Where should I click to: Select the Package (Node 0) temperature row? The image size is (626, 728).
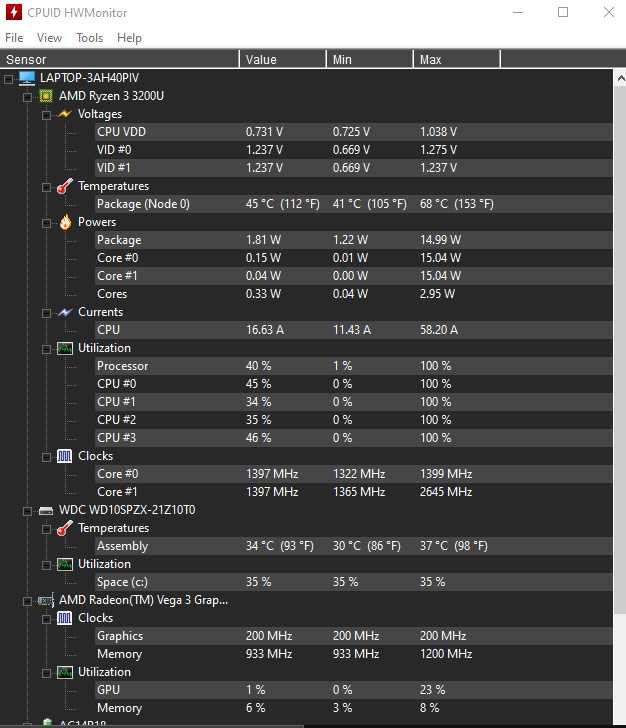[x=354, y=204]
